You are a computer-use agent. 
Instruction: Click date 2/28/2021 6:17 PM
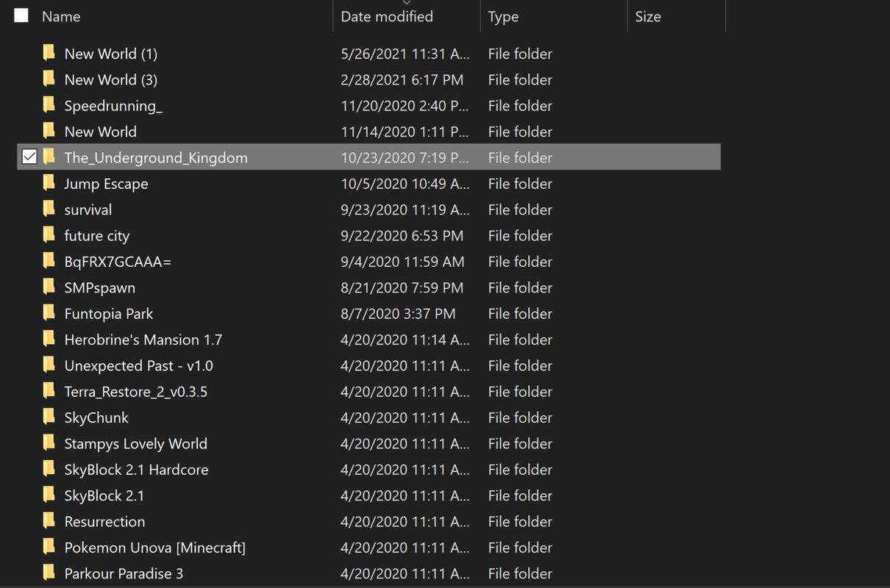[402, 79]
